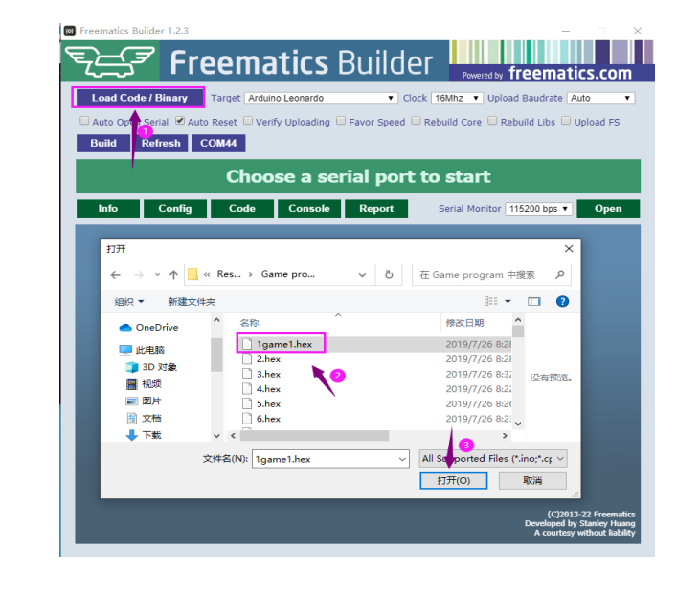
Task: Refresh the folder listing
Action: [x=389, y=275]
